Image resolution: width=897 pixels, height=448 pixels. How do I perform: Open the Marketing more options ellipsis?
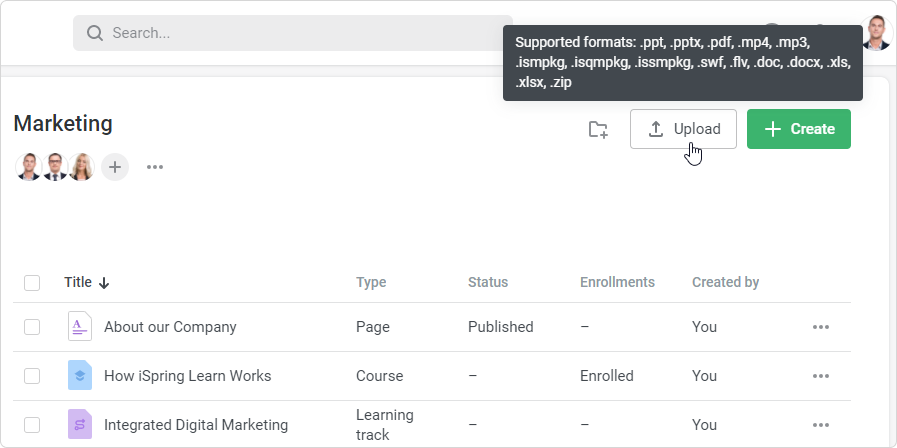155,167
